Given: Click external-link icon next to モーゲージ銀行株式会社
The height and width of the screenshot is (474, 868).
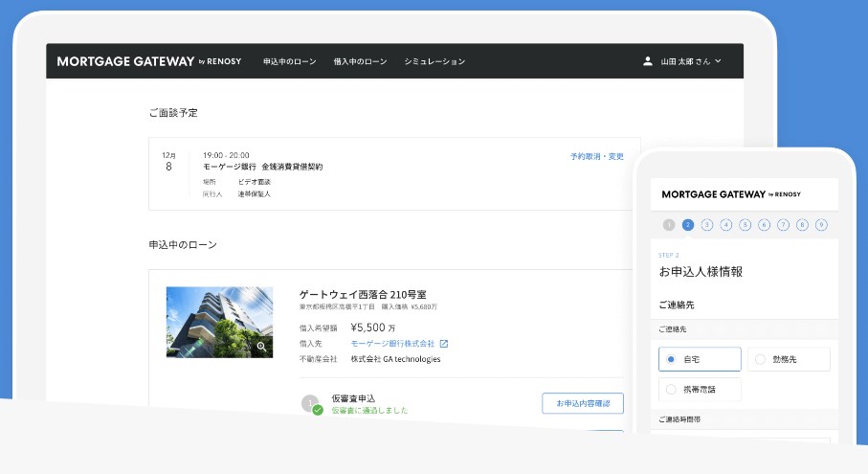Looking at the screenshot, I should (x=443, y=344).
